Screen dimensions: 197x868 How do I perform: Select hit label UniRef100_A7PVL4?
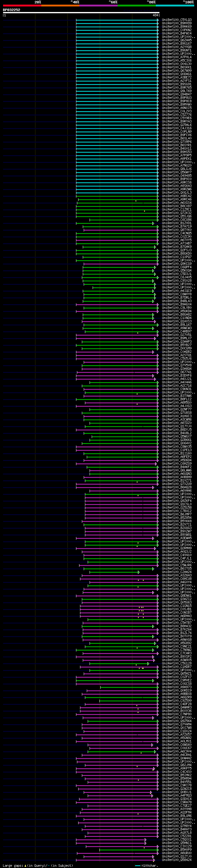pos(177,57)
